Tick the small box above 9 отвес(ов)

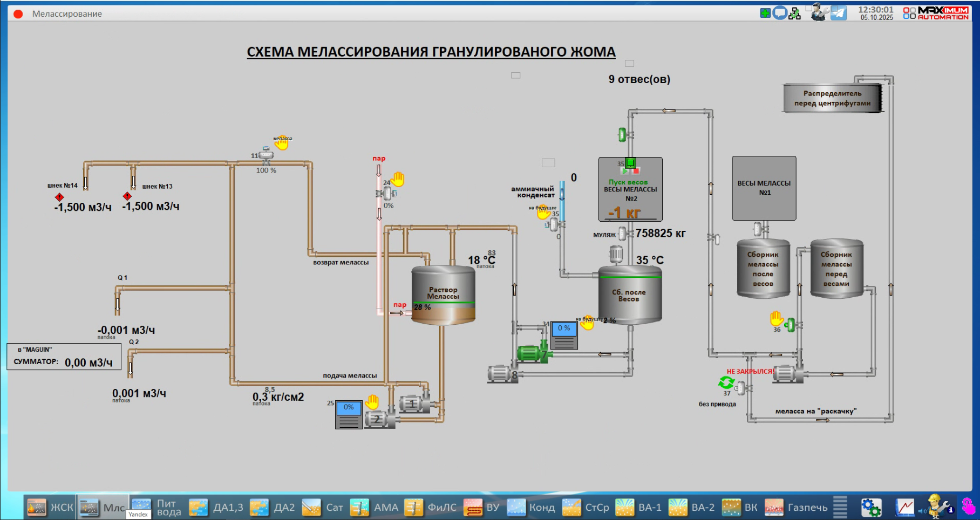629,64
